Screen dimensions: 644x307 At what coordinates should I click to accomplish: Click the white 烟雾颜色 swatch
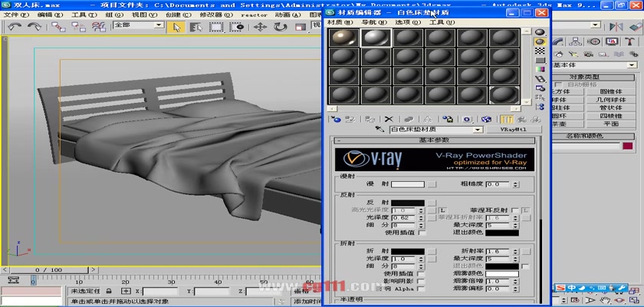[502, 274]
